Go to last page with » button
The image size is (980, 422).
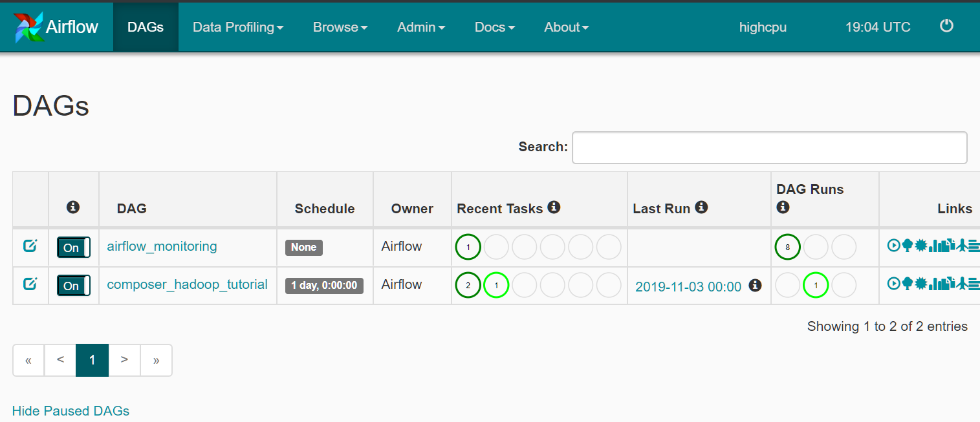pyautogui.click(x=156, y=360)
